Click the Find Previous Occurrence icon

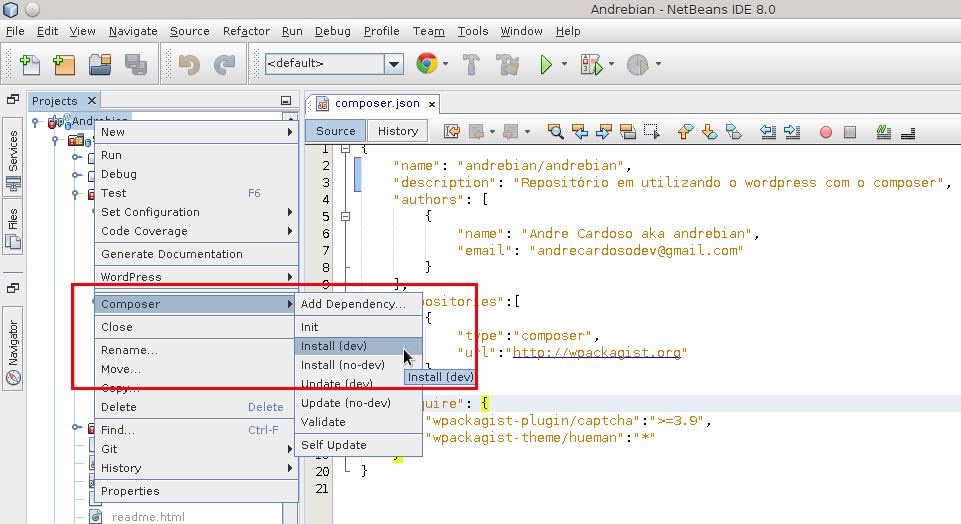pos(580,131)
